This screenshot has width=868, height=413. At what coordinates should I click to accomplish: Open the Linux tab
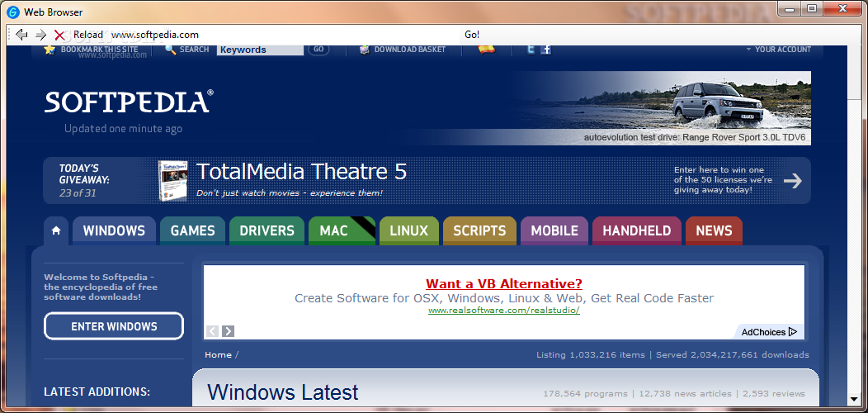[x=409, y=230]
